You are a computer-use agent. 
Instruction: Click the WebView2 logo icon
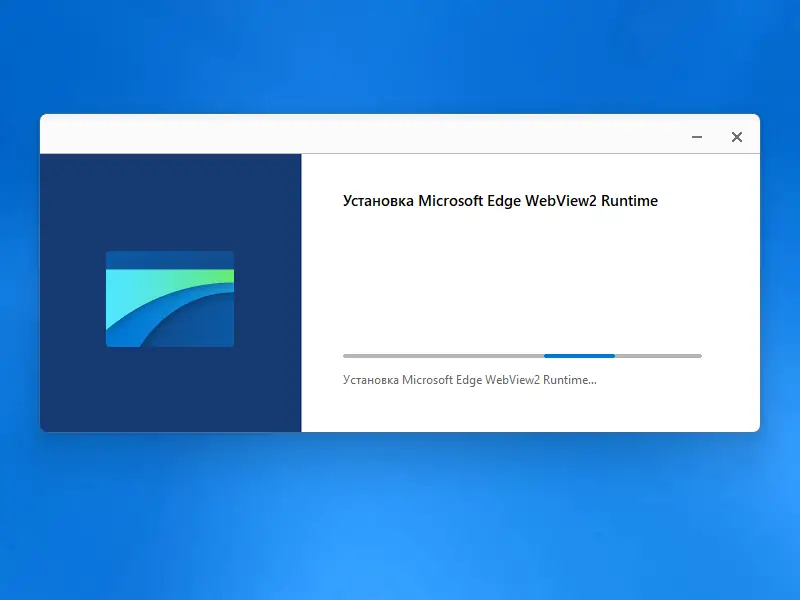click(x=170, y=299)
